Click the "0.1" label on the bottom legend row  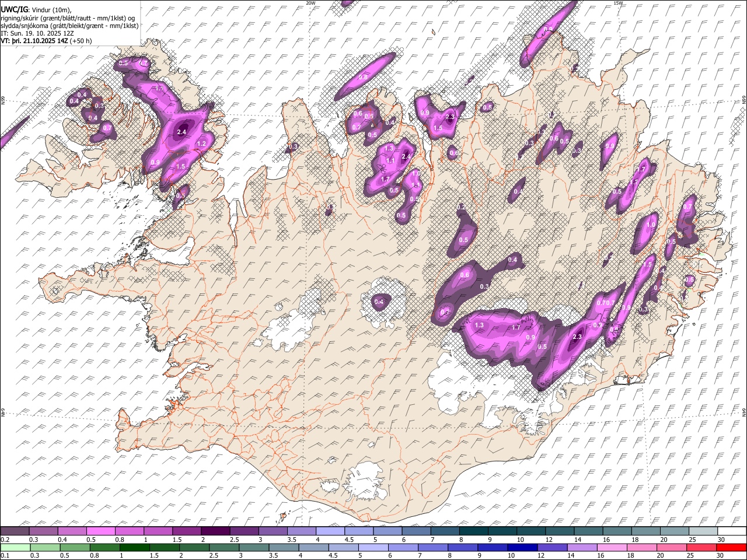click(x=5, y=556)
